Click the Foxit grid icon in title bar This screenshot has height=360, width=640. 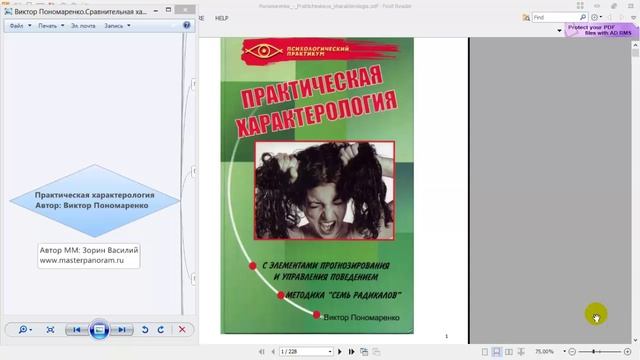pos(580,5)
